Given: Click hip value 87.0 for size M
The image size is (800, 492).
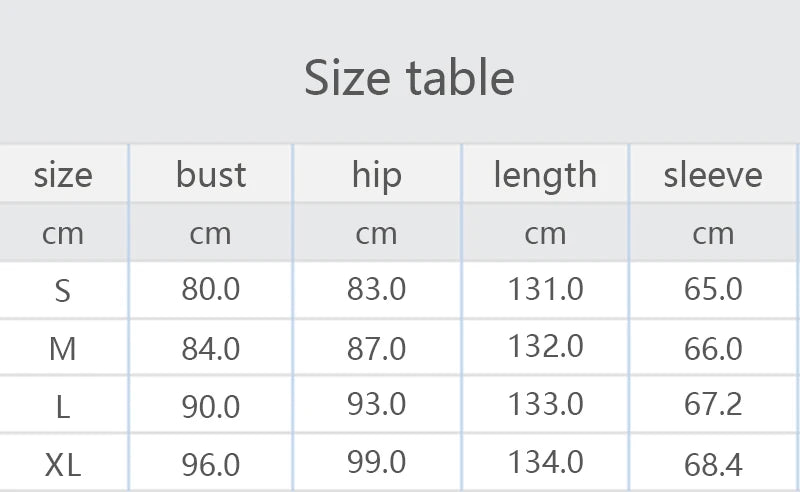Looking at the screenshot, I should (376, 349).
